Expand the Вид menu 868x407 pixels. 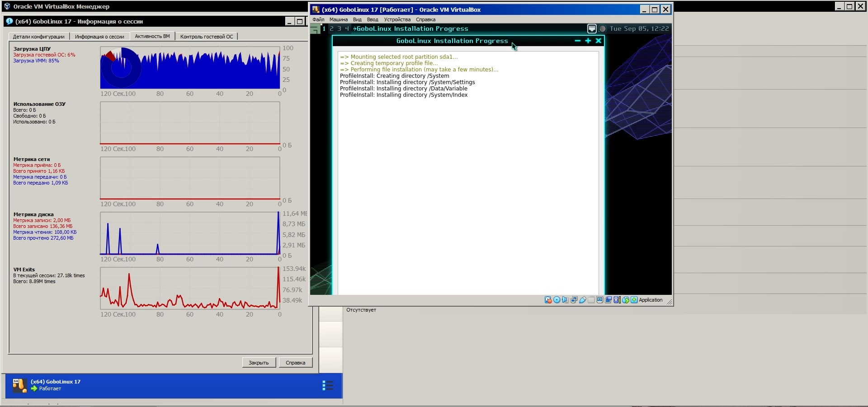pyautogui.click(x=357, y=19)
